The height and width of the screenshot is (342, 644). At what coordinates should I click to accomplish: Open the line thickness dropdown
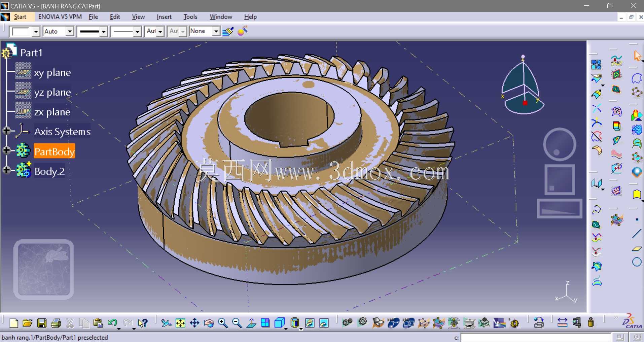tap(104, 32)
